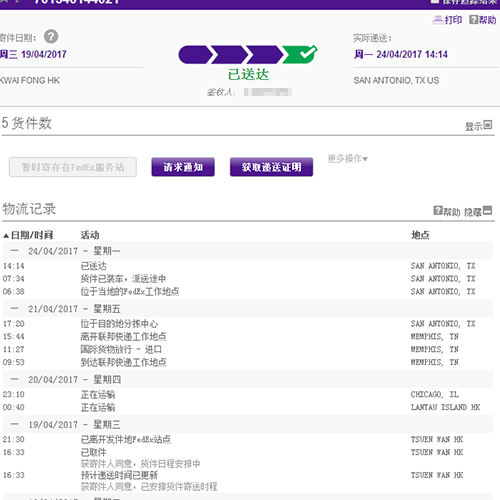
Task: Click the disabled 暂时寄存在FedEx服务站 button
Action: point(73,167)
